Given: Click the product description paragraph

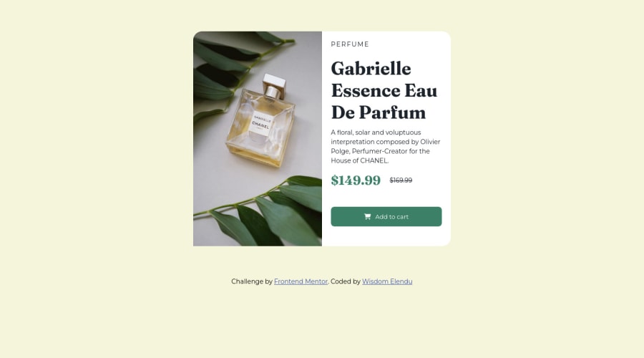Looking at the screenshot, I should click(x=385, y=146).
